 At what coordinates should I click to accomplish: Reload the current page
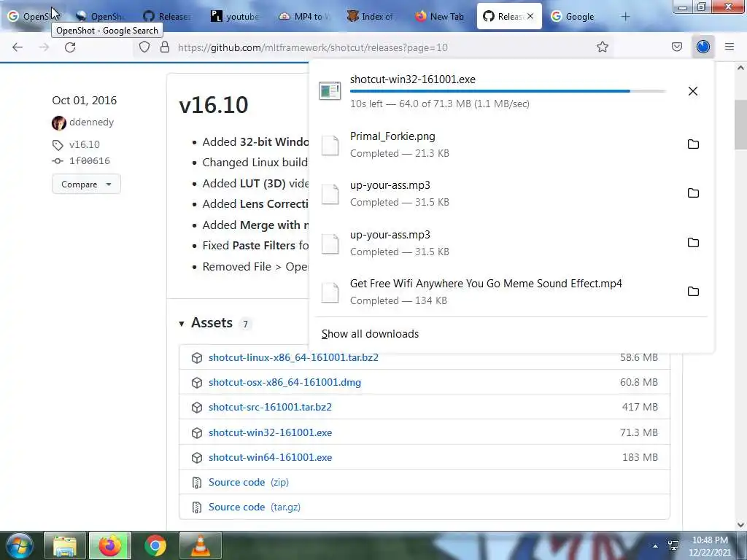click(x=70, y=47)
